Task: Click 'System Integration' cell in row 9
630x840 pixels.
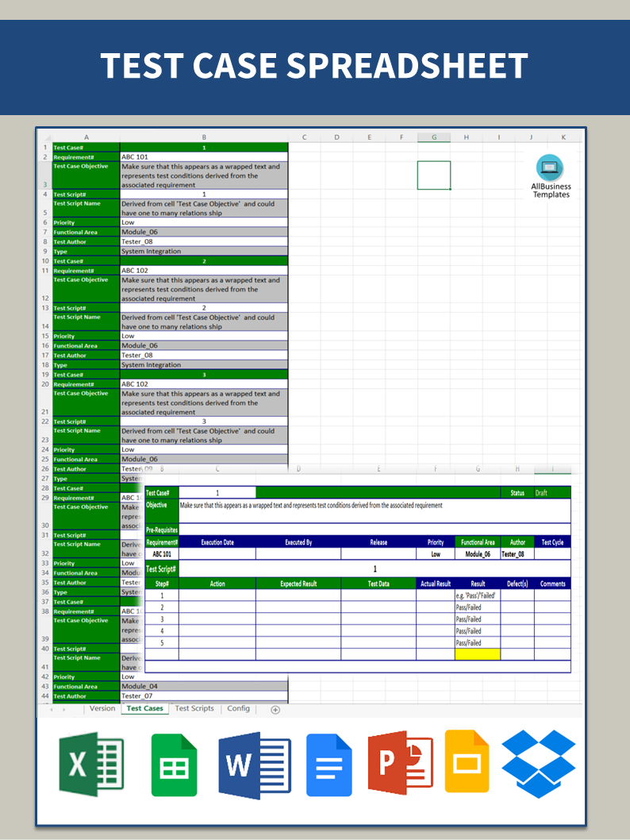Action: pos(204,251)
